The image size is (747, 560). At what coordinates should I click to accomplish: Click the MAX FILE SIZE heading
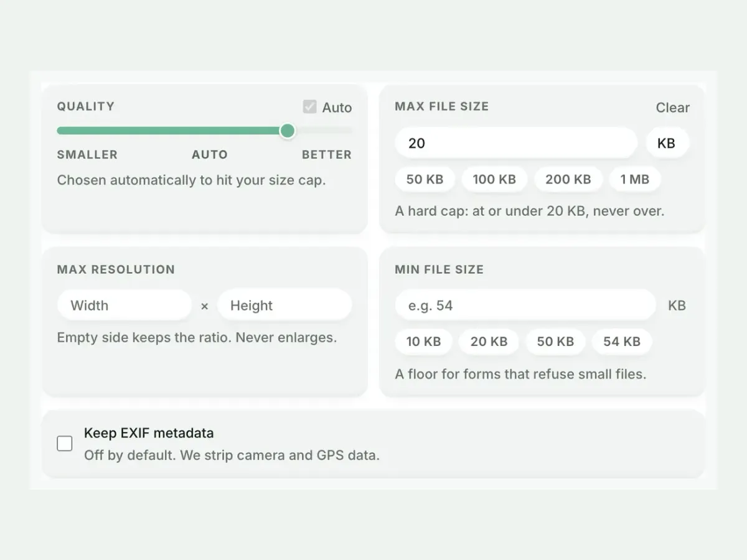tap(442, 106)
